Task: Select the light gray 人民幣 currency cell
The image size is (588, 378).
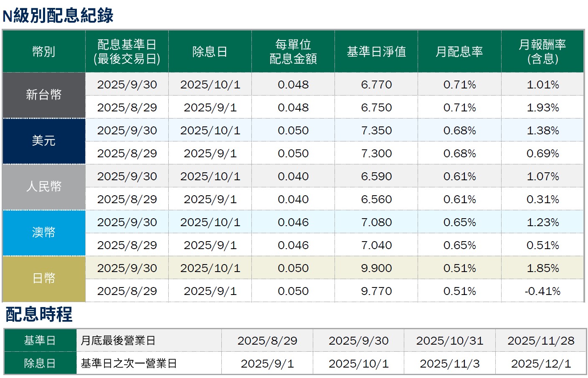Action: 44,187
